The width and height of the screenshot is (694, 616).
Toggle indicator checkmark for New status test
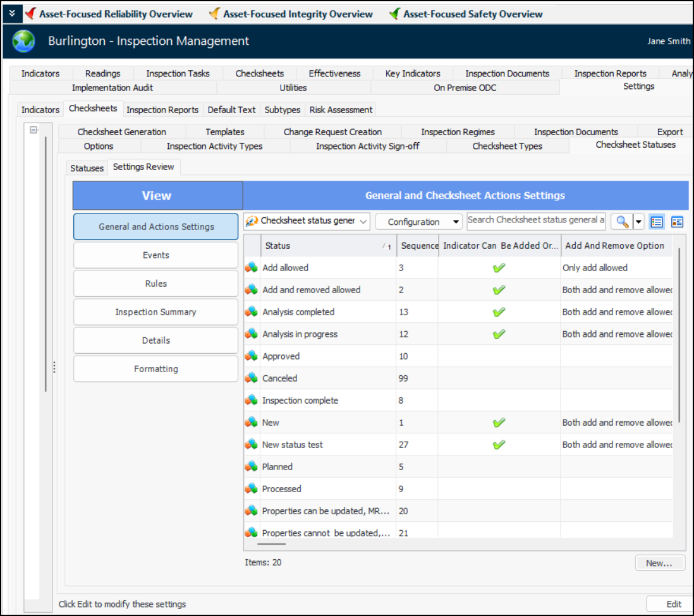coord(499,445)
